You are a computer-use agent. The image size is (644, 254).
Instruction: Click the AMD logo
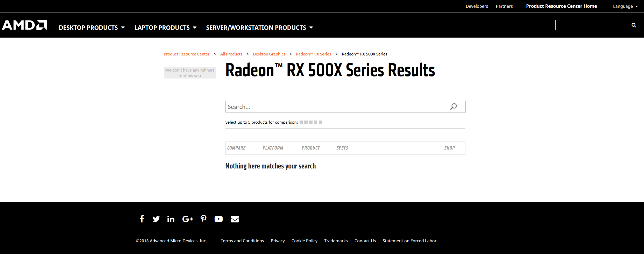[25, 25]
